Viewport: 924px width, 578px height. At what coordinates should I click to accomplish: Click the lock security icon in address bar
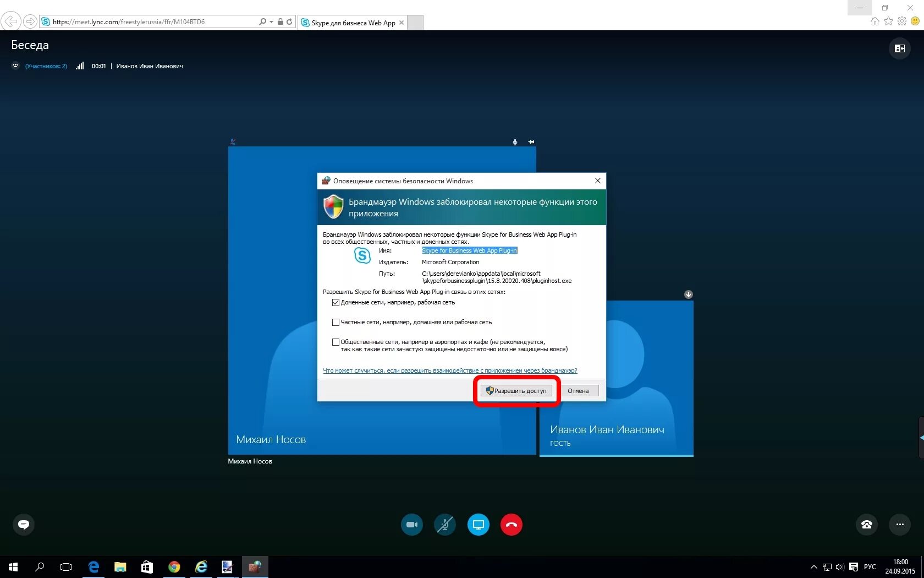click(x=280, y=21)
